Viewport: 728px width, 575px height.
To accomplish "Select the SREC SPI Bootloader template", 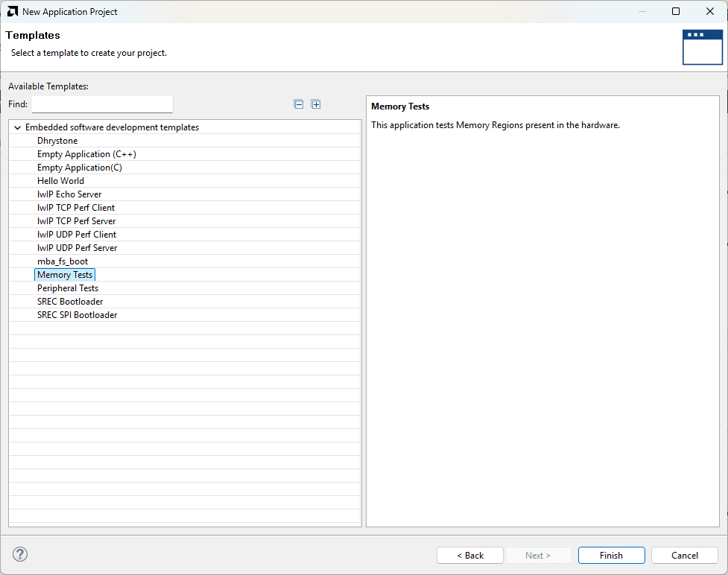I will coord(77,315).
